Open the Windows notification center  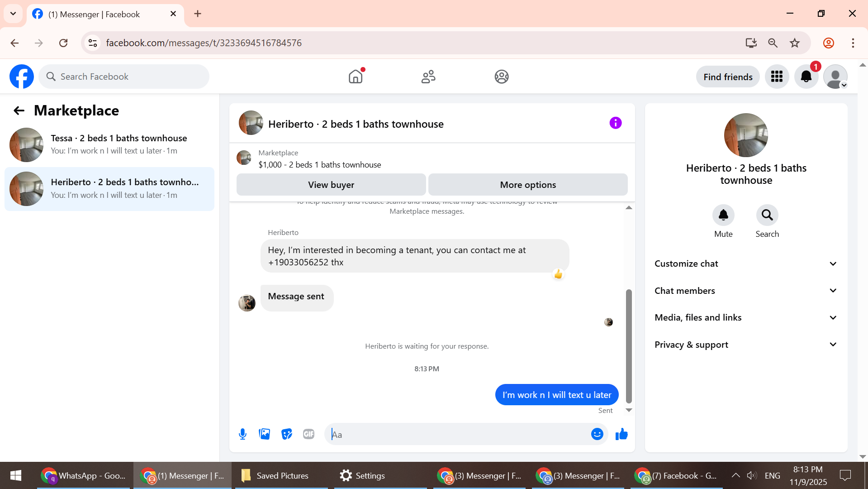[845, 475]
